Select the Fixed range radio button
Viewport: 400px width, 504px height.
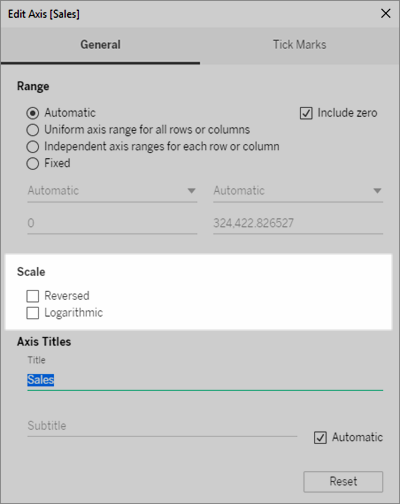coord(33,163)
